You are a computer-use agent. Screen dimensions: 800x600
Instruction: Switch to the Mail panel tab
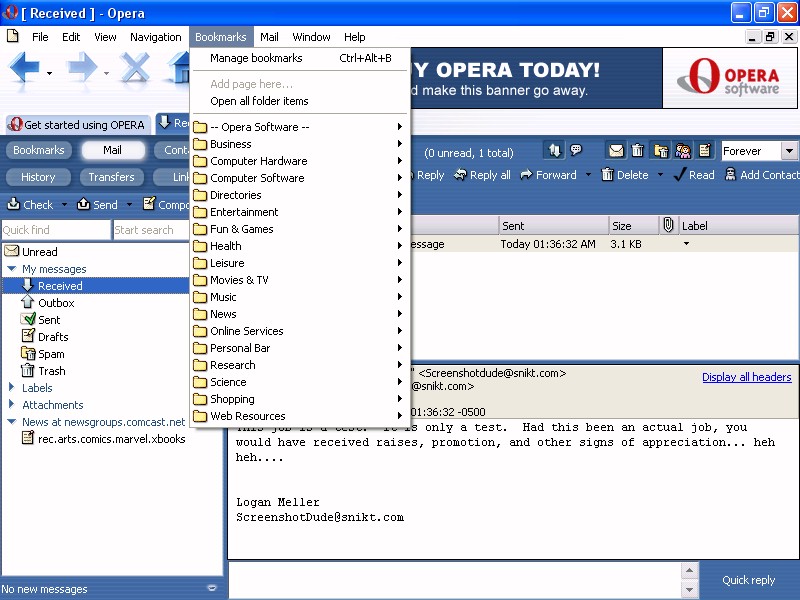point(113,150)
